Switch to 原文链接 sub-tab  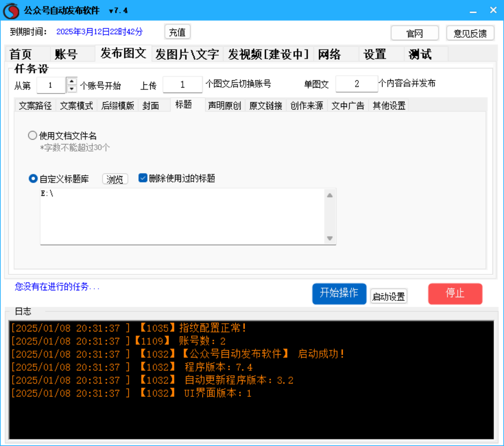tap(266, 105)
